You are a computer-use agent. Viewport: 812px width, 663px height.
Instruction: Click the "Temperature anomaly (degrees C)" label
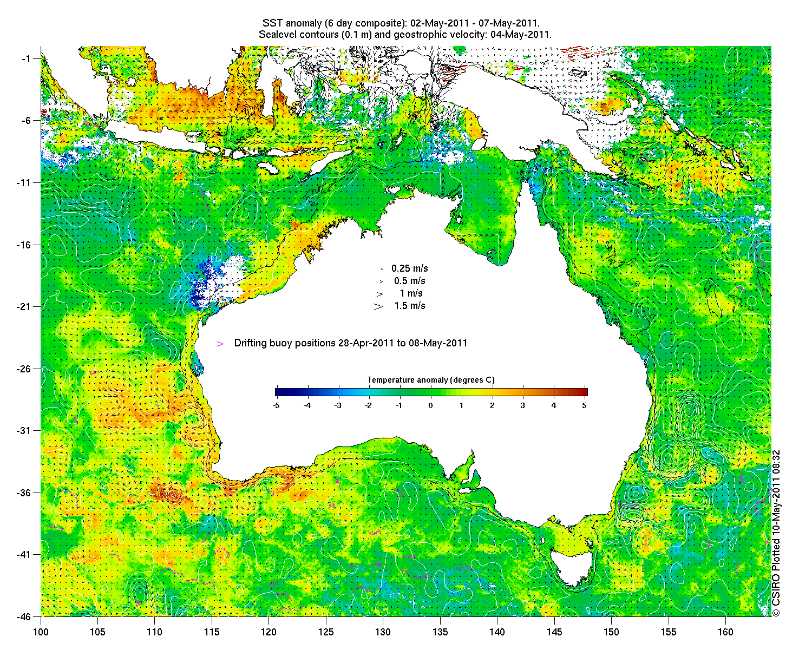click(x=431, y=380)
